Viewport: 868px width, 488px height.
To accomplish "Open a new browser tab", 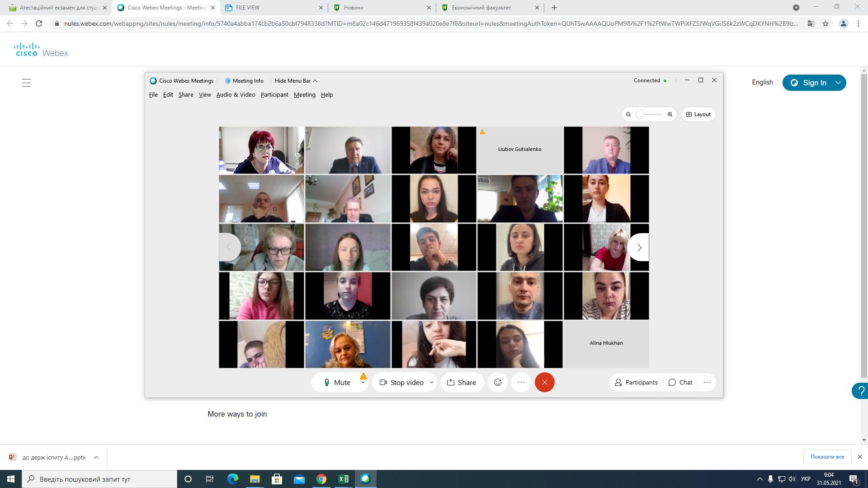I will point(554,8).
